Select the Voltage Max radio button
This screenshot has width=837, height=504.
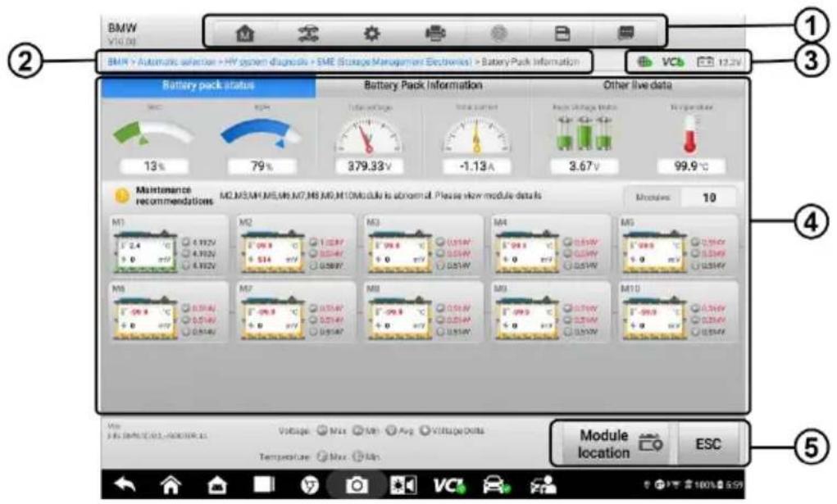[322, 430]
